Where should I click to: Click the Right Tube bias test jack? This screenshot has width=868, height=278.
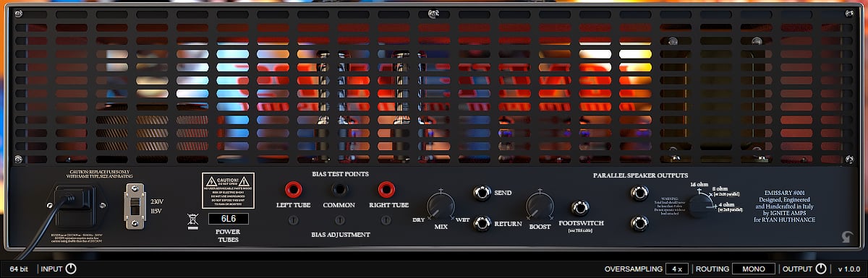(x=386, y=190)
